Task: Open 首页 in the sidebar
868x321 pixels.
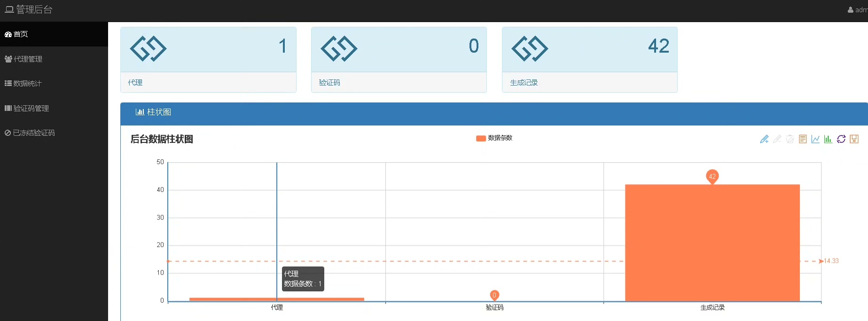Action: pyautogui.click(x=54, y=34)
